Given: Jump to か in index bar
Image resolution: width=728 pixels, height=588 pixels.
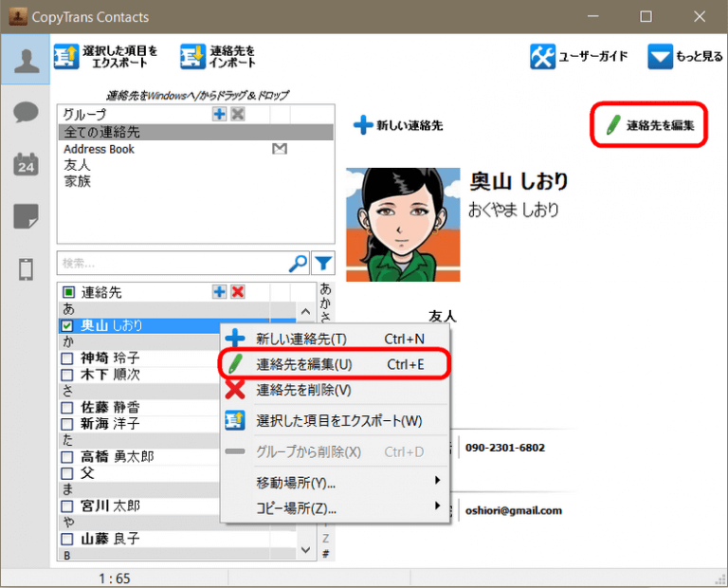Looking at the screenshot, I should (x=325, y=303).
